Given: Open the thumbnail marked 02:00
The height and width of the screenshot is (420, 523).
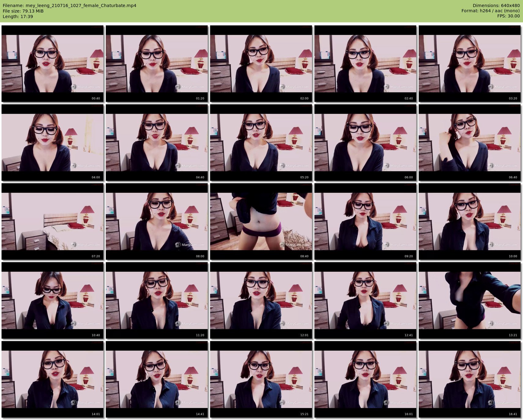Looking at the screenshot, I should pyautogui.click(x=261, y=64).
